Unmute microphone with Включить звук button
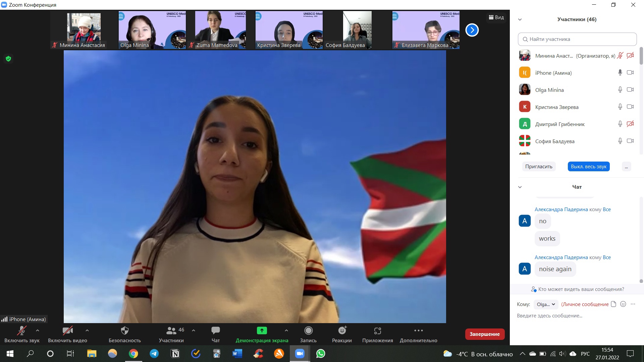 [x=22, y=334]
